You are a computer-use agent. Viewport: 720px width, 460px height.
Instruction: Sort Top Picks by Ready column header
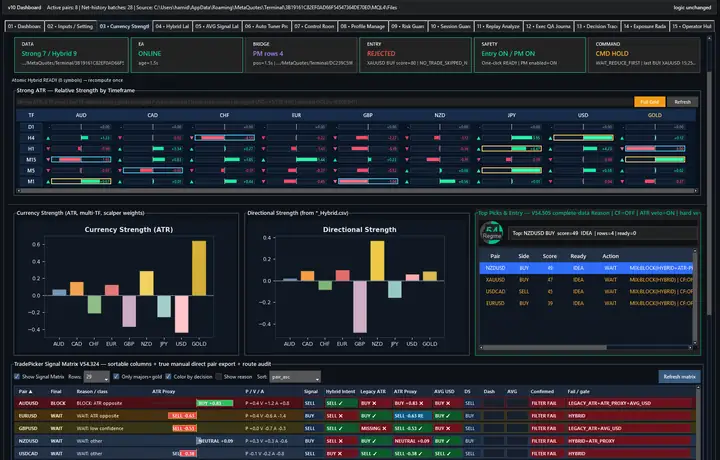(x=578, y=256)
